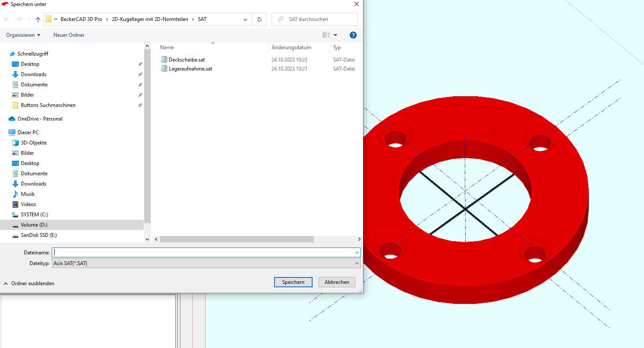Close the Speichern unter dialog
Viewport: 644px width, 348px height.
tap(357, 4)
